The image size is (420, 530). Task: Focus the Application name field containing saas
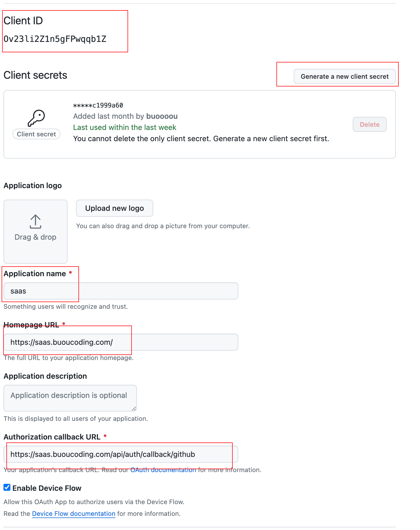click(x=121, y=291)
